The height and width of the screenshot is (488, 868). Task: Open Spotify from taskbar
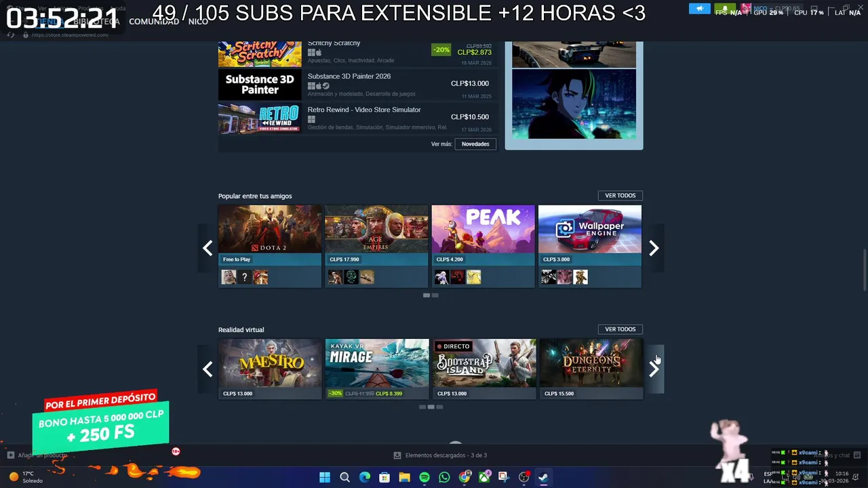click(x=425, y=477)
